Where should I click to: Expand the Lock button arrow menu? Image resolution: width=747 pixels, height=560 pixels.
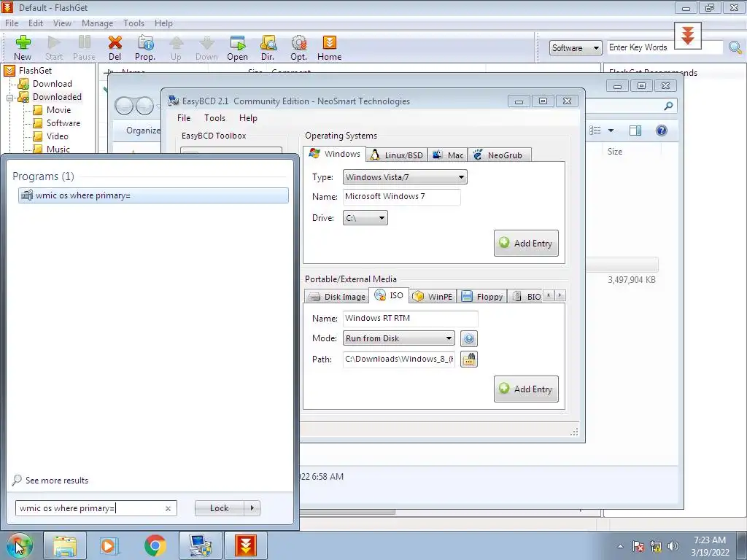pyautogui.click(x=252, y=508)
